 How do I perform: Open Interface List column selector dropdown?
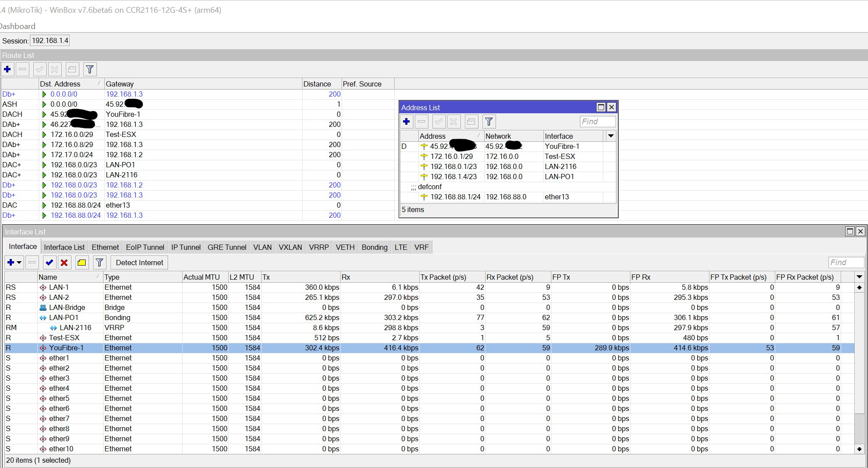859,277
